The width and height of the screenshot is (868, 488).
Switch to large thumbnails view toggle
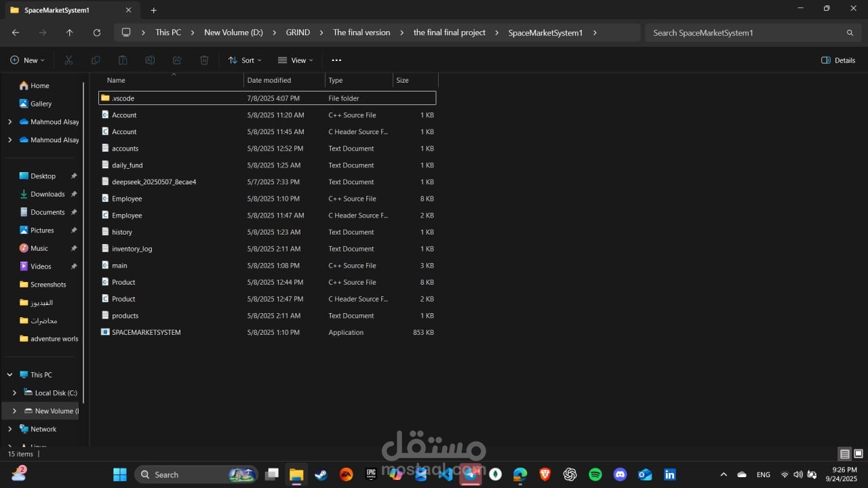(x=858, y=454)
